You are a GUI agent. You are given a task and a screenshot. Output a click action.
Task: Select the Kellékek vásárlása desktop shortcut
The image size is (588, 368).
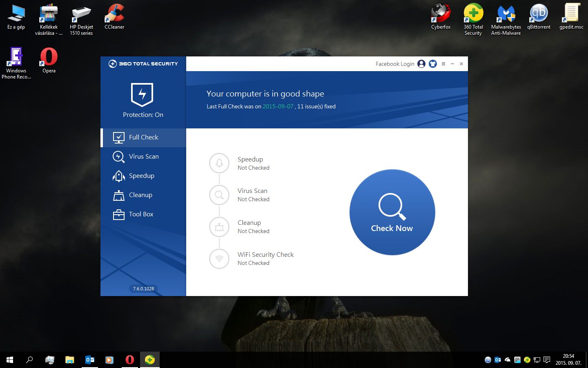click(49, 20)
